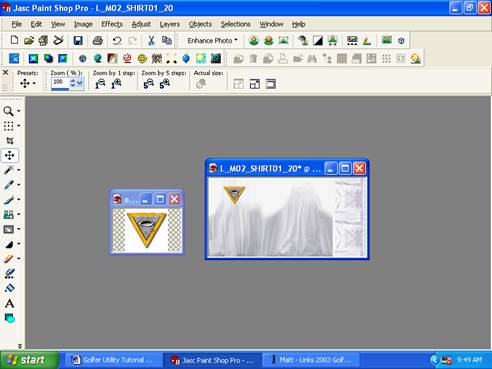Open a file using the Open folder icon
492x369 pixels.
29,41
